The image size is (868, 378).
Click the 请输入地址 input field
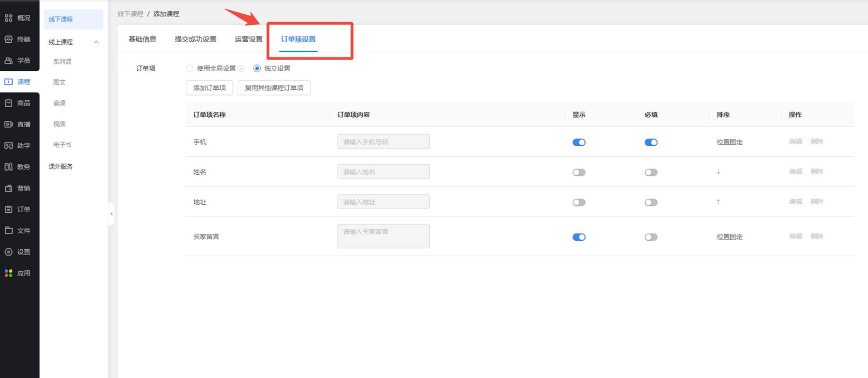[x=383, y=202]
